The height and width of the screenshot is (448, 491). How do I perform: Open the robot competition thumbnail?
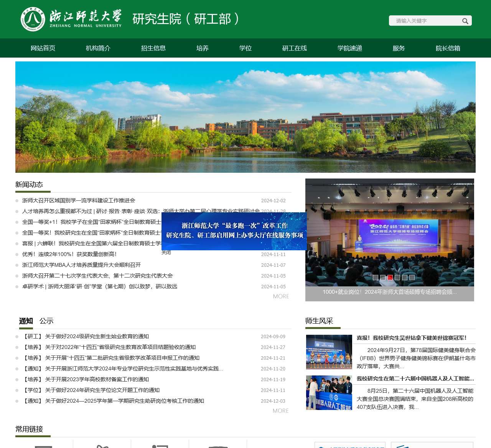(329, 393)
